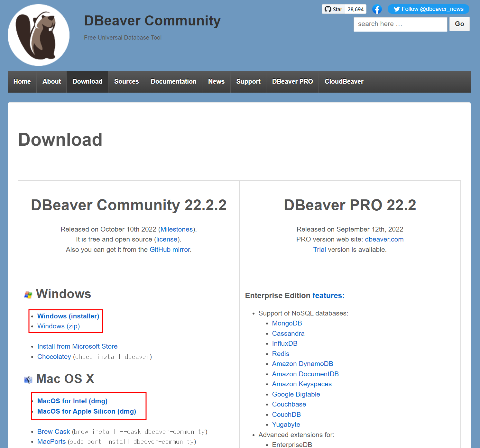Visit the DBeaver PRO menu item

pyautogui.click(x=292, y=82)
